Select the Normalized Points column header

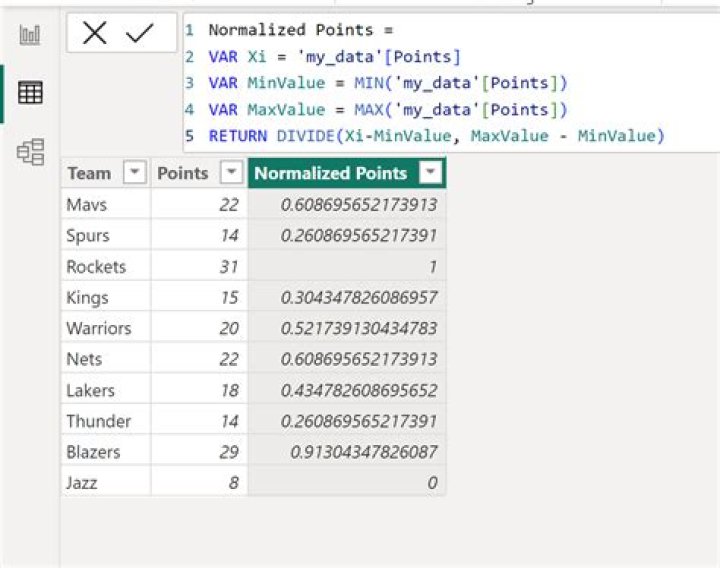[x=331, y=173]
